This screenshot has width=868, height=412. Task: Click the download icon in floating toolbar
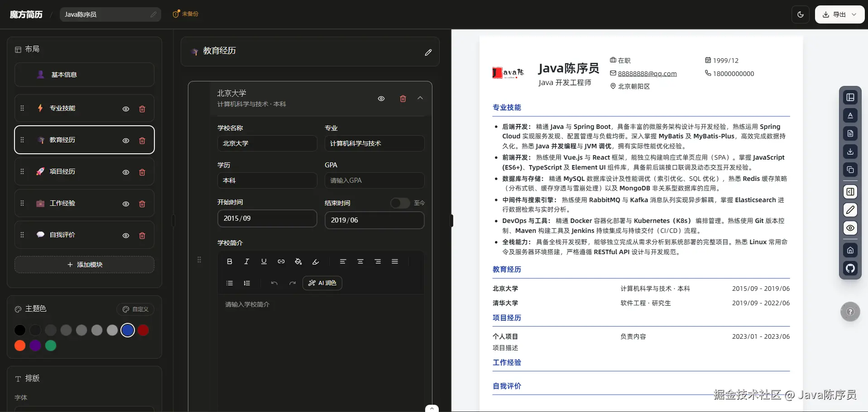850,152
